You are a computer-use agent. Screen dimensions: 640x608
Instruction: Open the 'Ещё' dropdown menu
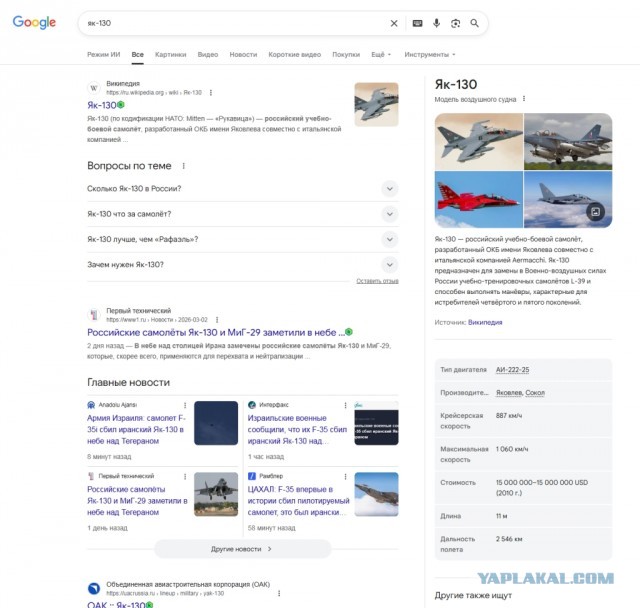381,54
